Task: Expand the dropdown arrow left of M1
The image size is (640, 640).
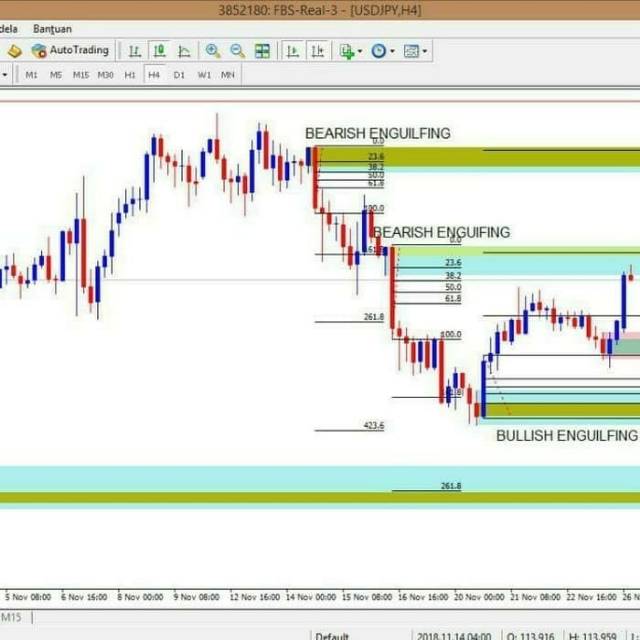Action: click(x=5, y=75)
